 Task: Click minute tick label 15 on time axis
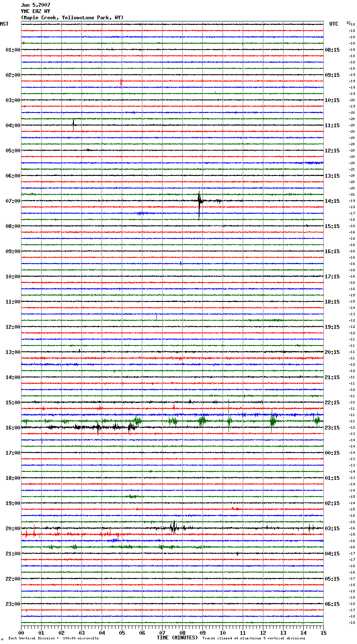point(323,633)
